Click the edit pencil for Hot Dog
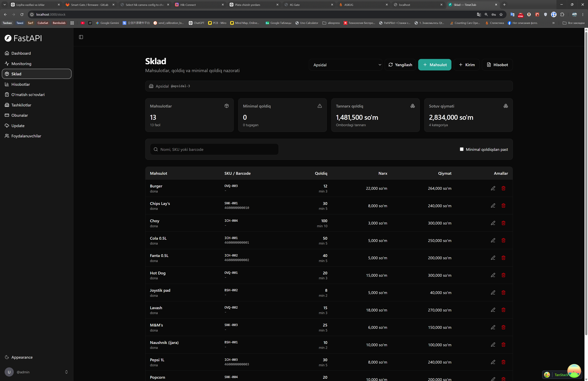 coord(493,275)
